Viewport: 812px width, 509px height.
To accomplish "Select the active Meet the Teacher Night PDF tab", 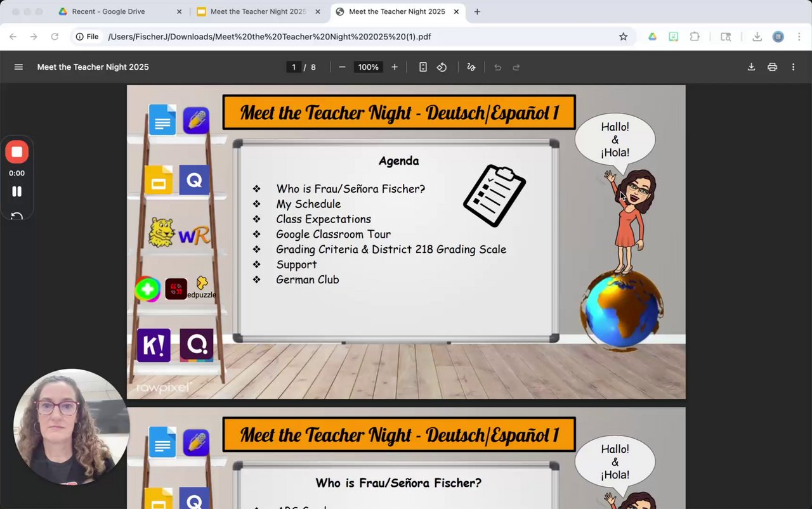I will (396, 11).
